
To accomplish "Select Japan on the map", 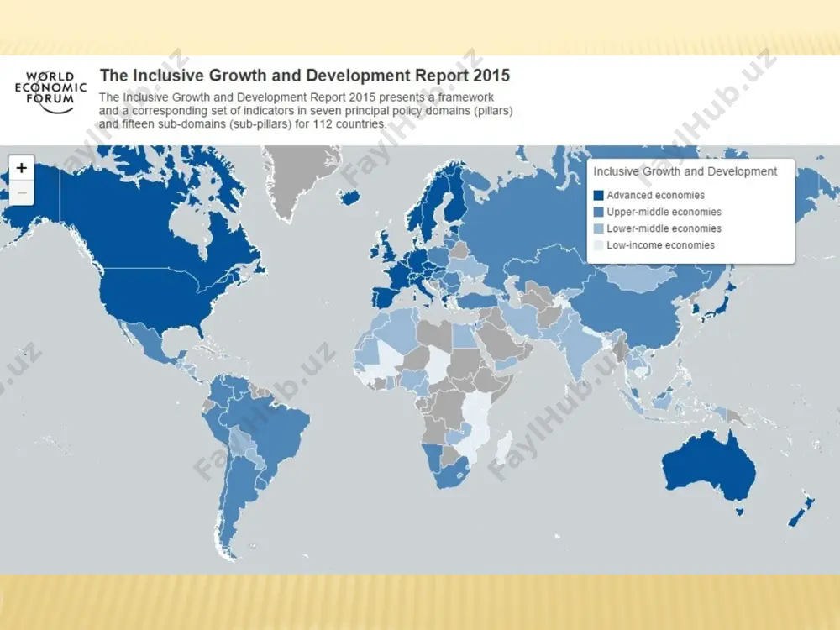I will pyautogui.click(x=721, y=306).
